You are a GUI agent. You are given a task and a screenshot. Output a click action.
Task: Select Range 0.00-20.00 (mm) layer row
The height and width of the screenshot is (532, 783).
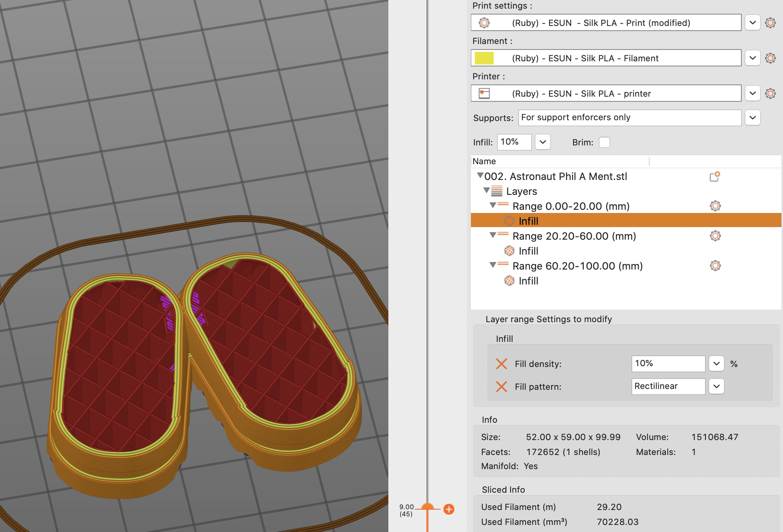(x=570, y=206)
